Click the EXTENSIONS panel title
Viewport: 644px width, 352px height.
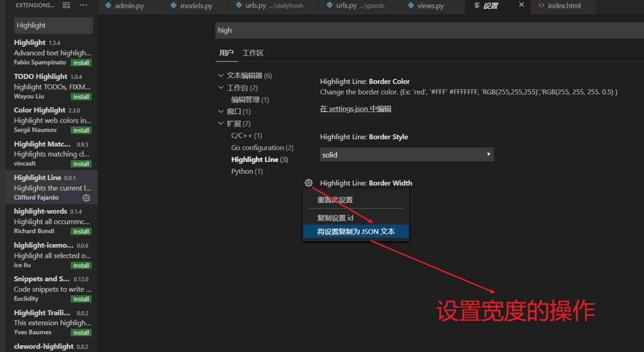click(35, 5)
